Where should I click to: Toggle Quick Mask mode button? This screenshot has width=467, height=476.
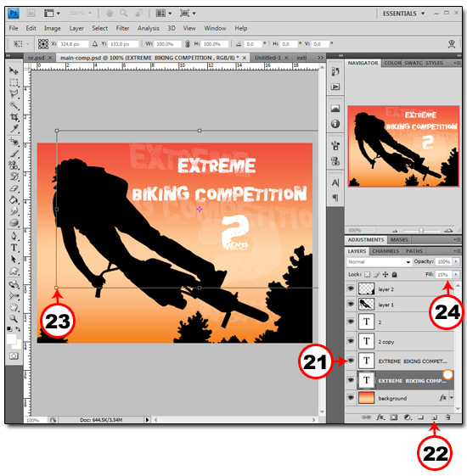(x=14, y=356)
